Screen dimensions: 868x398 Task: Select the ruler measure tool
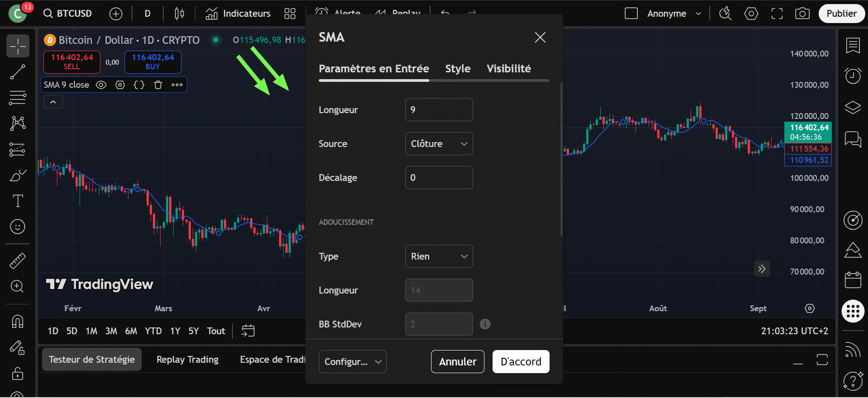(x=18, y=261)
